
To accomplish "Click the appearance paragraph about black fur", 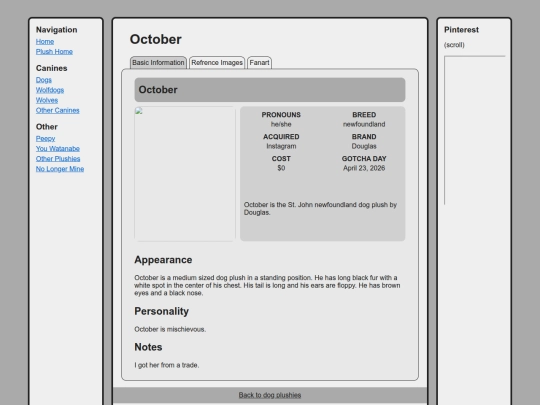I will pyautogui.click(x=267, y=285).
